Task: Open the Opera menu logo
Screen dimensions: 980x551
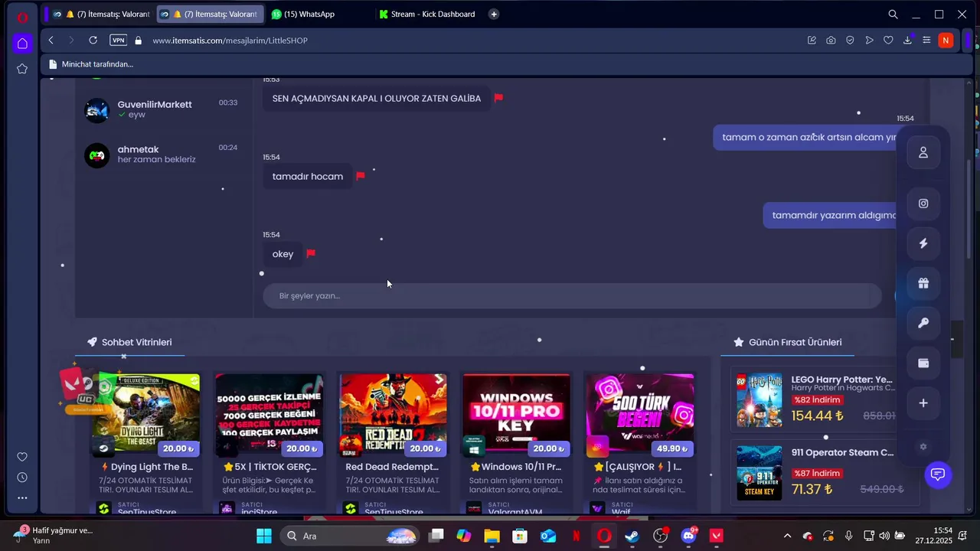Action: click(22, 18)
